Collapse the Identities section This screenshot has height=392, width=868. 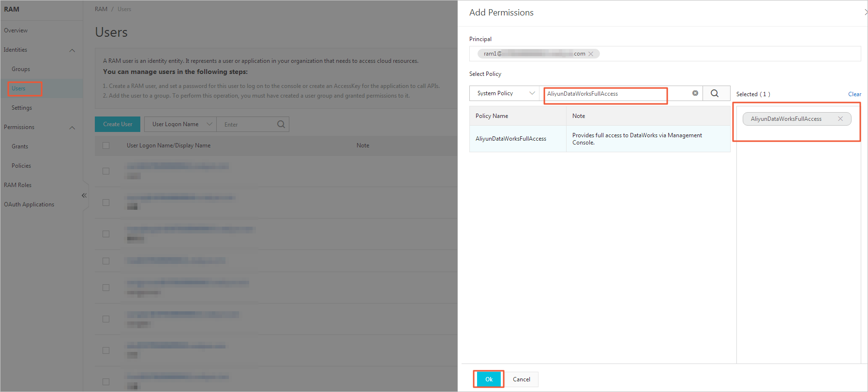(x=72, y=50)
